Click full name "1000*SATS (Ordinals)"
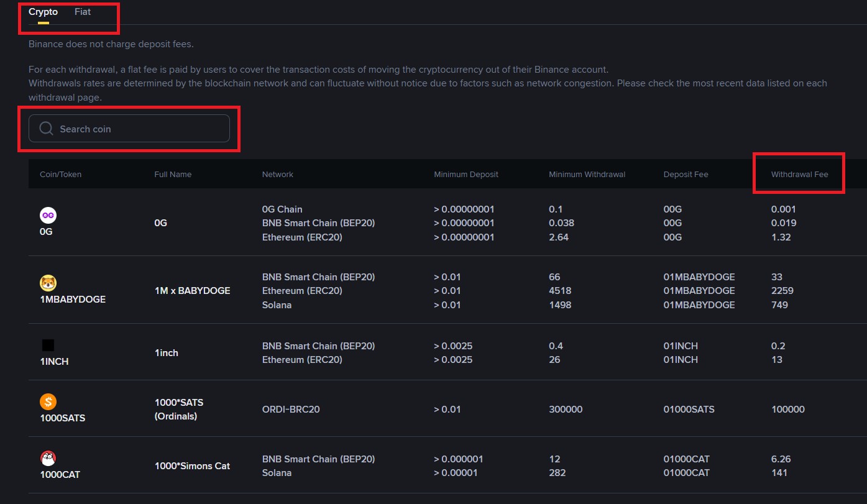Screen dimensions: 867x504 (179, 409)
